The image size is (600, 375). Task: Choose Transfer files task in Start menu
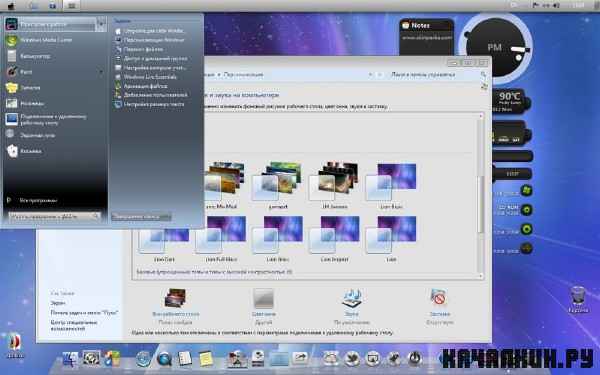point(139,49)
